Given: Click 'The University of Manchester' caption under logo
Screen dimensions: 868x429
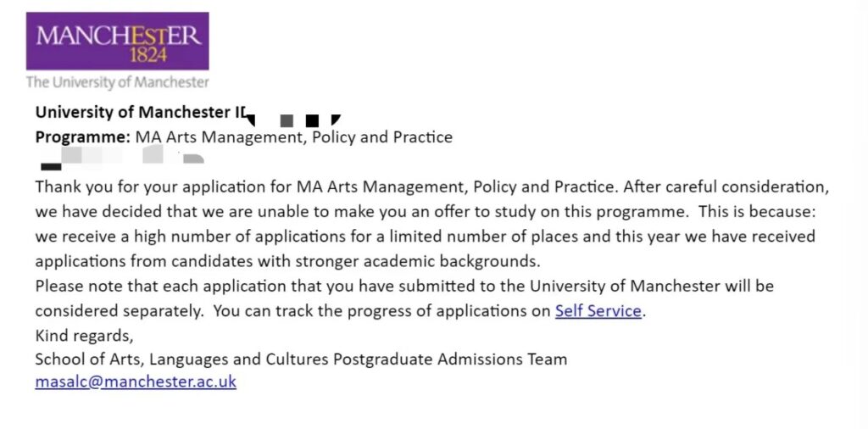Looking at the screenshot, I should 117,82.
